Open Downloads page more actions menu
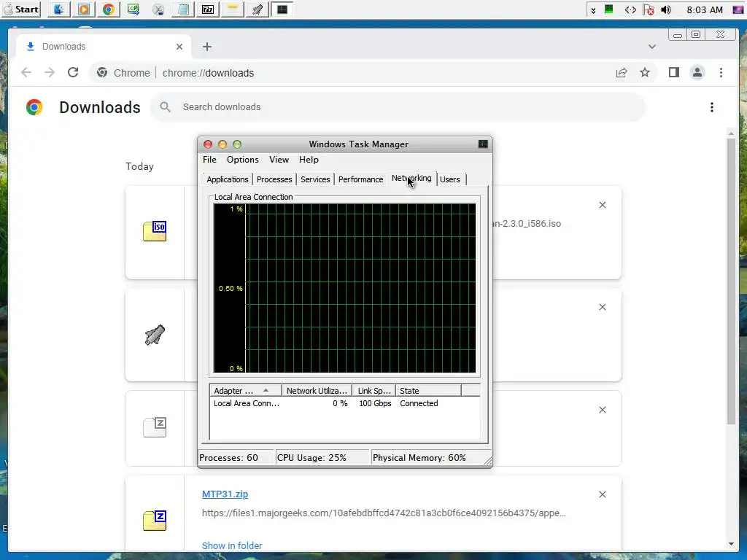This screenshot has width=747, height=560. point(712,107)
